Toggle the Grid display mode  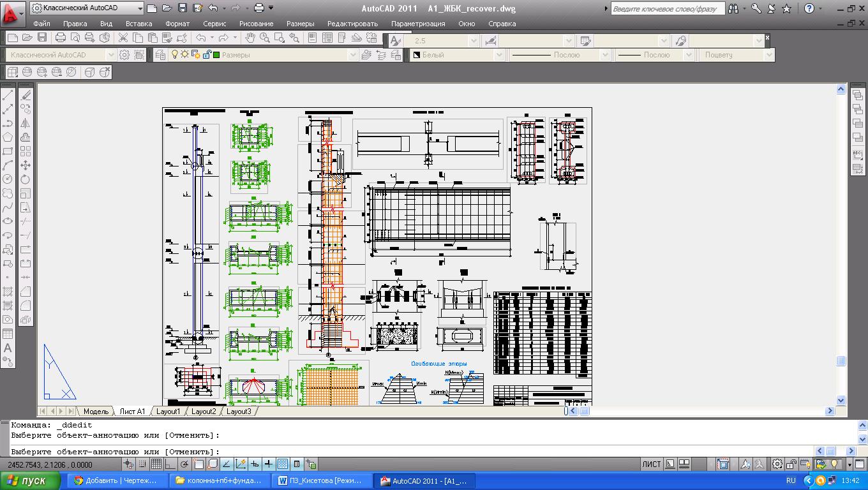pyautogui.click(x=156, y=464)
